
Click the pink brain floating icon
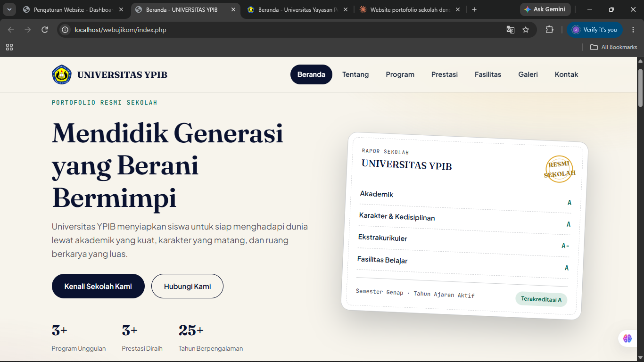[x=627, y=338]
